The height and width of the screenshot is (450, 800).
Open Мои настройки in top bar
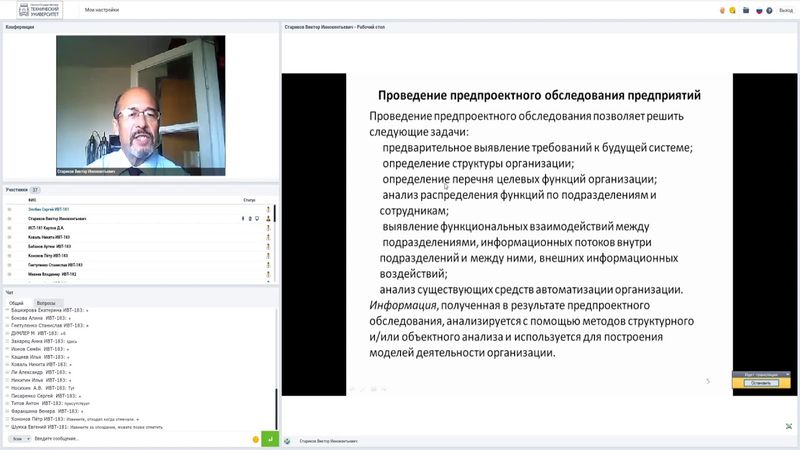click(x=102, y=10)
